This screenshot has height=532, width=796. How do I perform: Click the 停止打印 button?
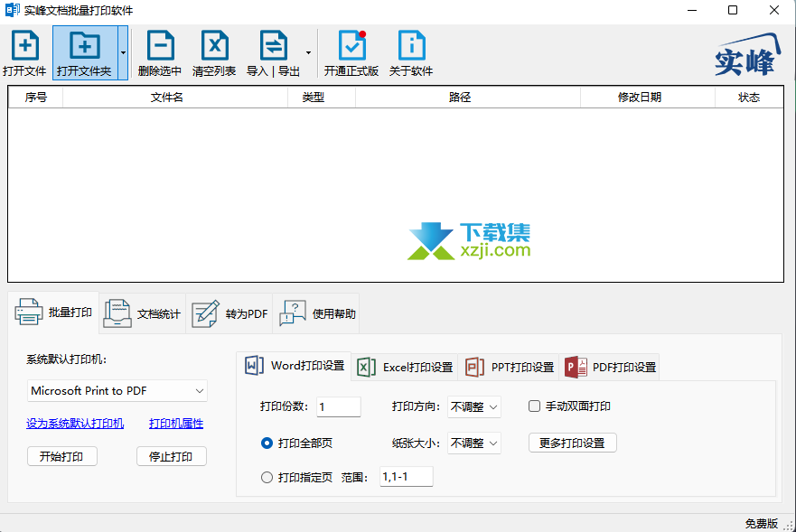[x=171, y=456]
